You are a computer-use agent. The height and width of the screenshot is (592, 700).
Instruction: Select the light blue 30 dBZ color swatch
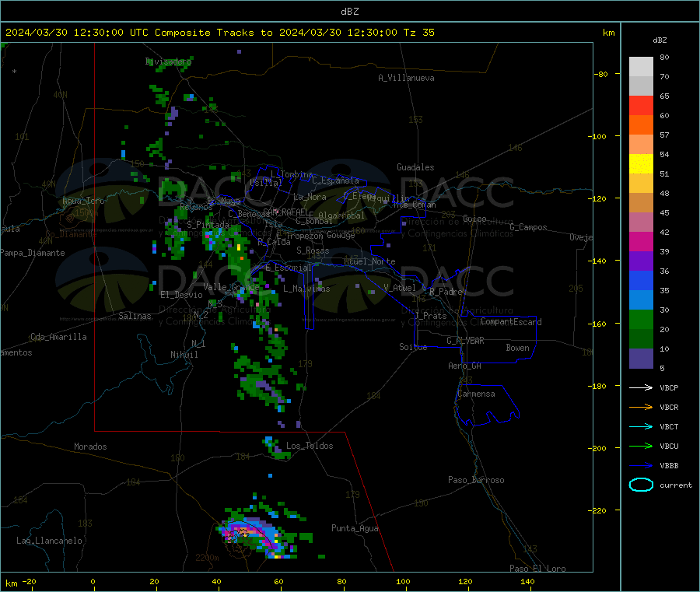pyautogui.click(x=641, y=300)
